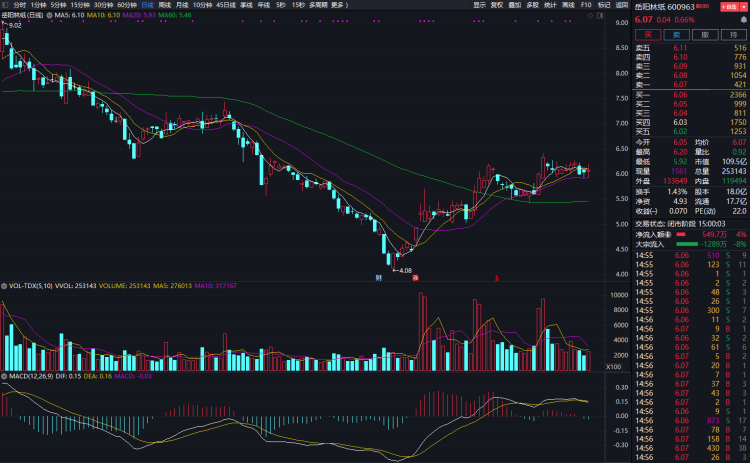This screenshot has width=750, height=463.
Task: Click the 财 marker below the chart
Action: 379,277
